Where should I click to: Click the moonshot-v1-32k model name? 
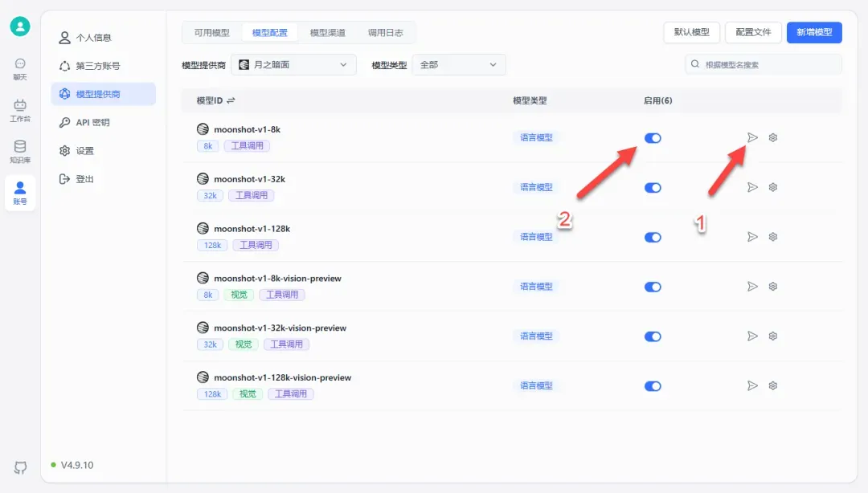(250, 179)
